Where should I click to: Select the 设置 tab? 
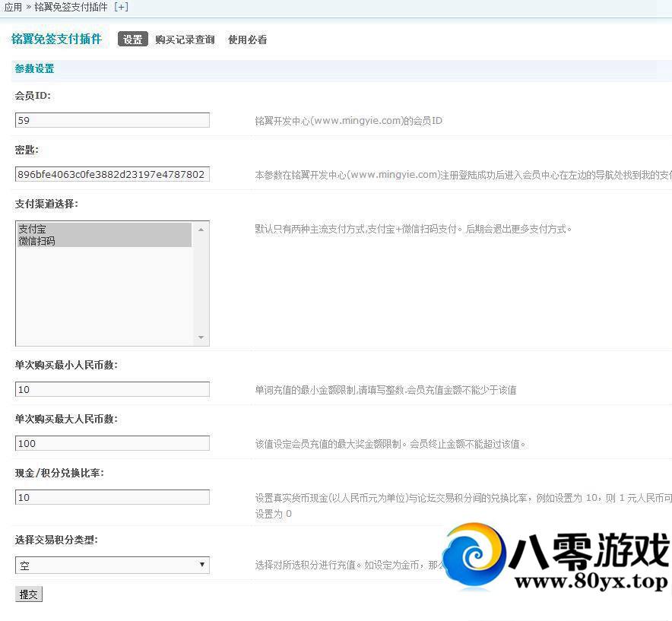click(x=132, y=39)
